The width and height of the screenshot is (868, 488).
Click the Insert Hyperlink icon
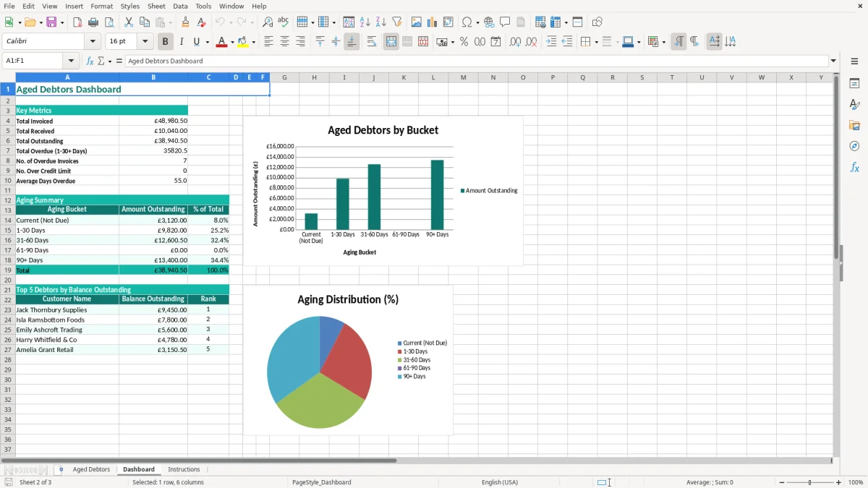[x=490, y=22]
